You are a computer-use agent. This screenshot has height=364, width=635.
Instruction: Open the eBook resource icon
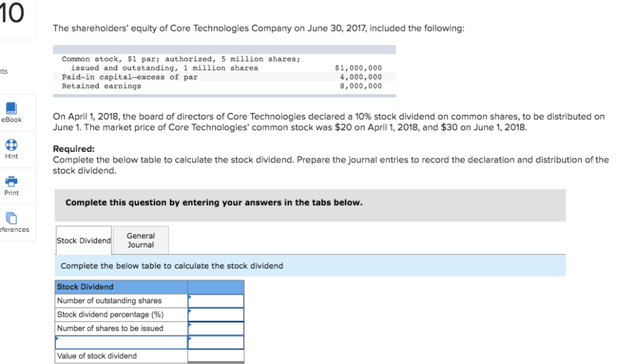pyautogui.click(x=11, y=108)
